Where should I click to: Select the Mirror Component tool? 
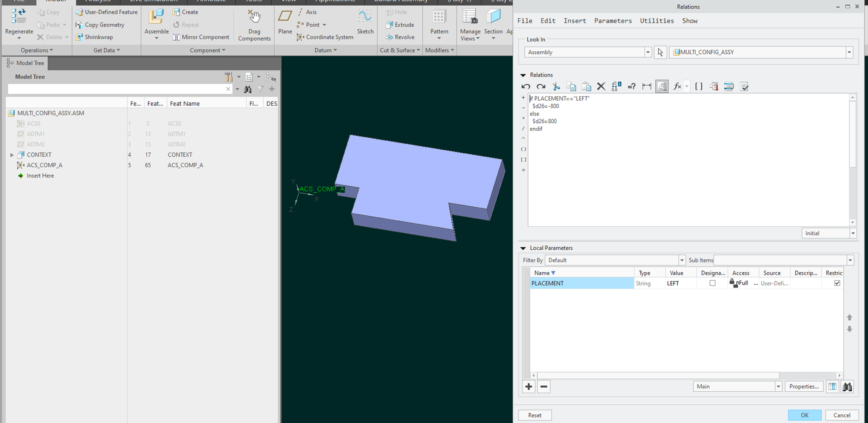[201, 37]
